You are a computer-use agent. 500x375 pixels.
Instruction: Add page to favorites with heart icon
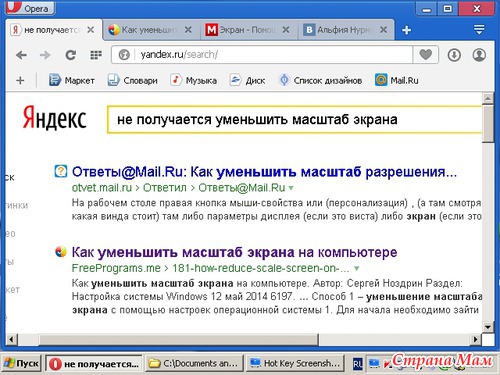coord(425,55)
